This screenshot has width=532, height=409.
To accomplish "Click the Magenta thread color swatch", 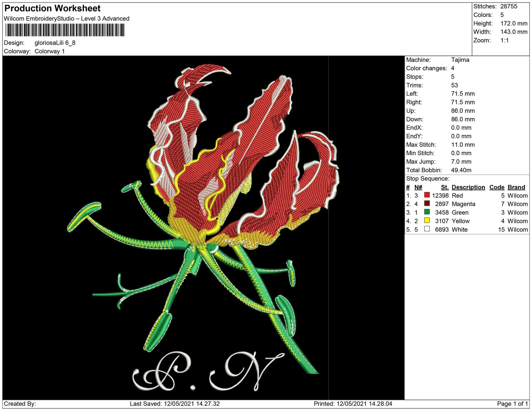I will (x=427, y=204).
